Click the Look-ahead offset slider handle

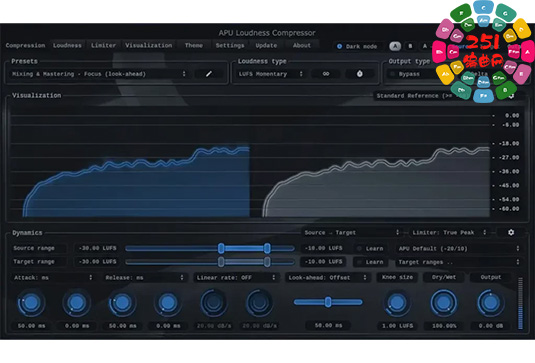tap(328, 302)
